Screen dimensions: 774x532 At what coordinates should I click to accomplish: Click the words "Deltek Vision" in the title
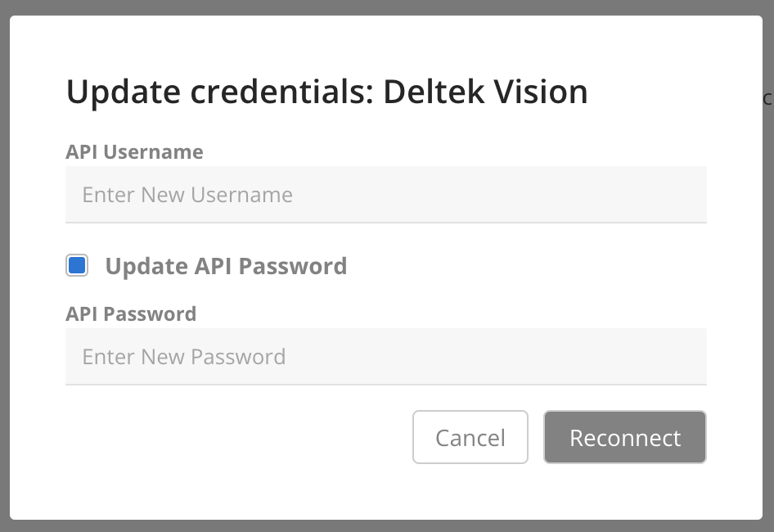pos(485,92)
